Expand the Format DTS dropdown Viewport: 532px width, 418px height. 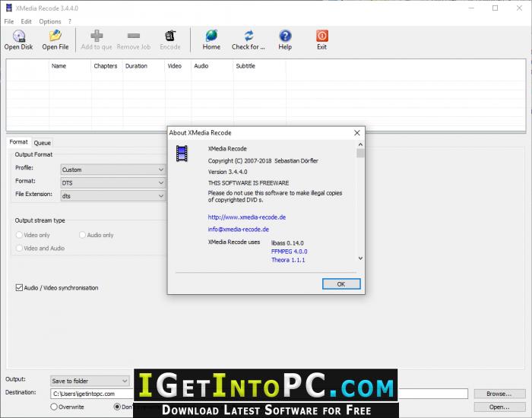pos(112,183)
